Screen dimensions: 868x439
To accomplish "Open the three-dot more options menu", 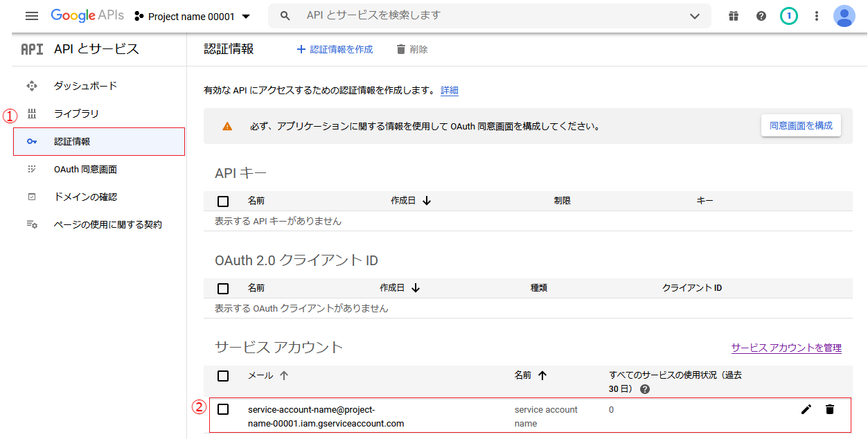I will [817, 16].
